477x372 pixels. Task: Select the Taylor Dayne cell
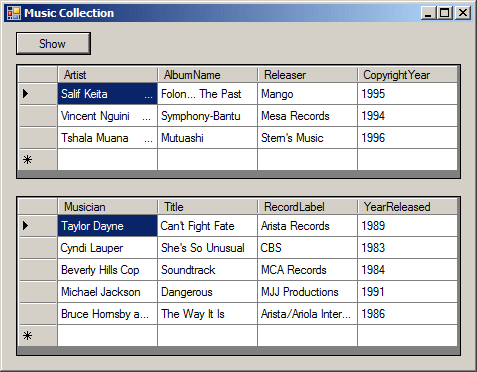pyautogui.click(x=107, y=226)
